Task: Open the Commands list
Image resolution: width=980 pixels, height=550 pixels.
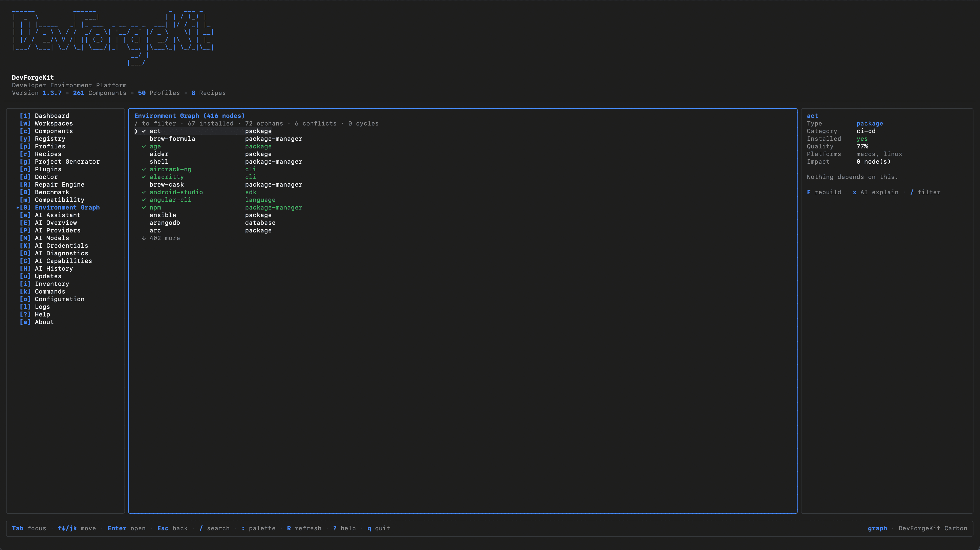Action: click(x=42, y=291)
